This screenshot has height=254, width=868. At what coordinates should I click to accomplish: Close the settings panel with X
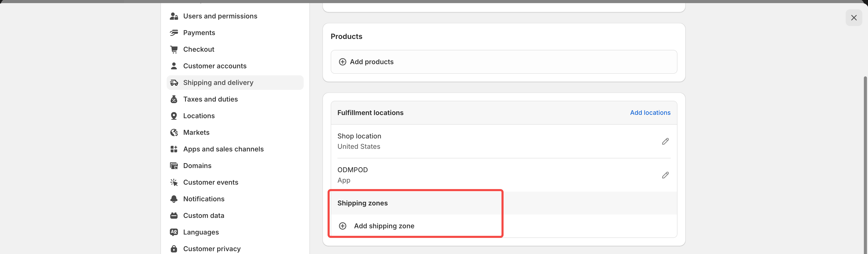853,18
